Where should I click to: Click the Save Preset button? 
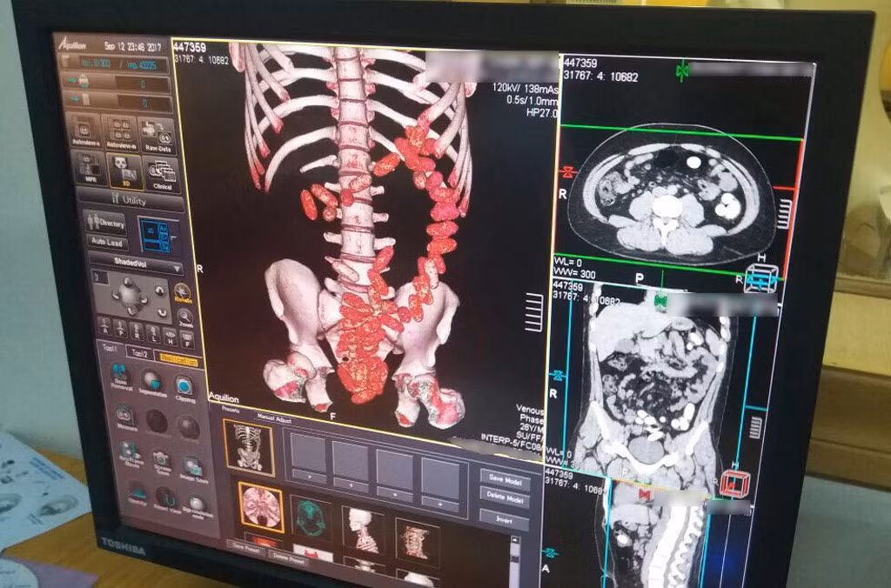pos(246,548)
